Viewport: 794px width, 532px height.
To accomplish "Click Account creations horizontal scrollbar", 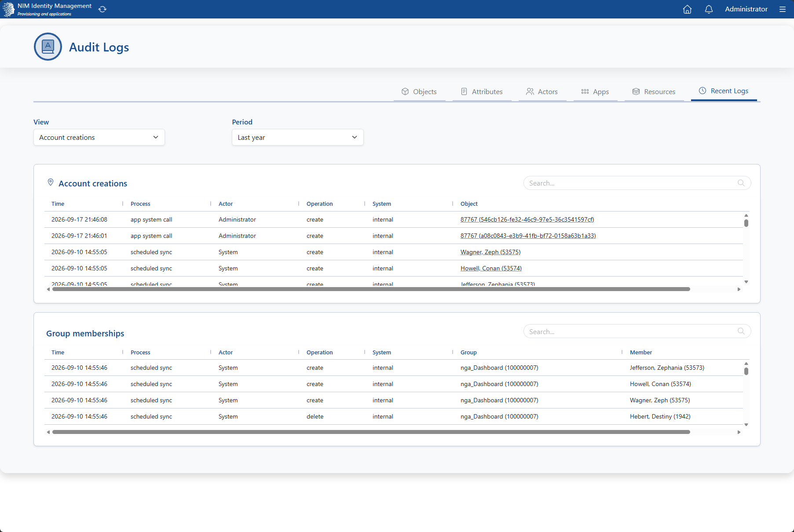I will tap(371, 289).
